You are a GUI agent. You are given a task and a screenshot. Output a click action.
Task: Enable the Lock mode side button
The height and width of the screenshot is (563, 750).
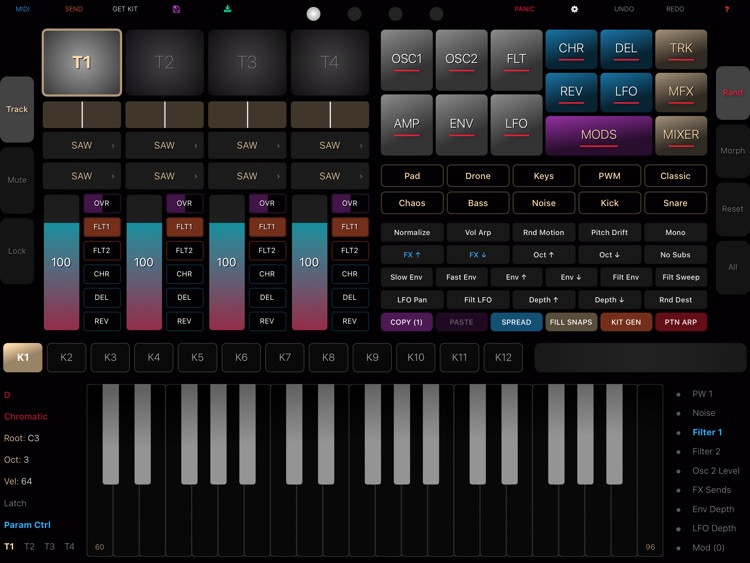tap(17, 251)
